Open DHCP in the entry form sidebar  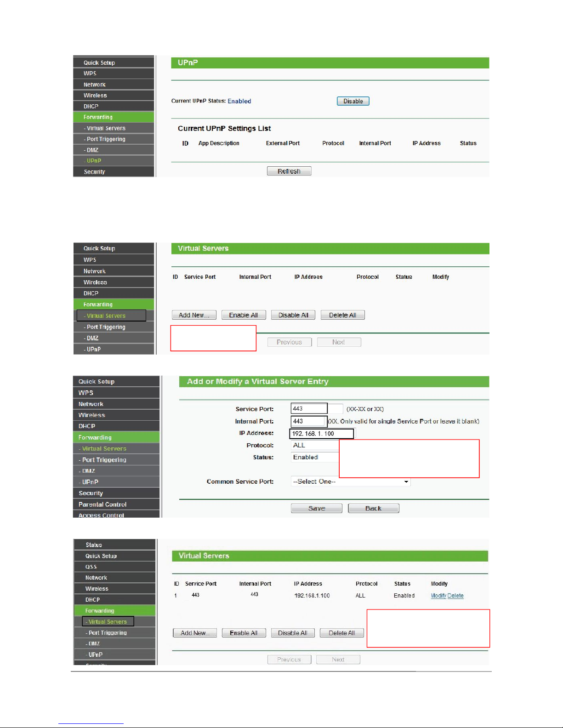(x=116, y=426)
